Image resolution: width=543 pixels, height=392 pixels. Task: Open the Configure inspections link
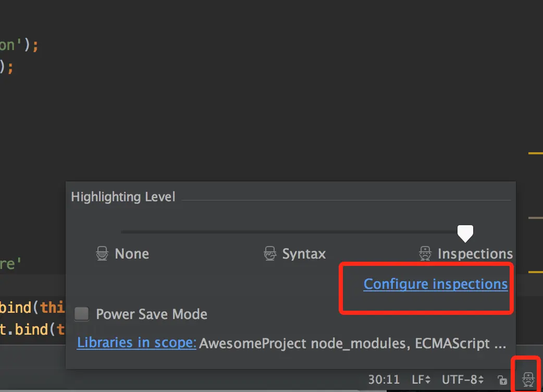435,284
